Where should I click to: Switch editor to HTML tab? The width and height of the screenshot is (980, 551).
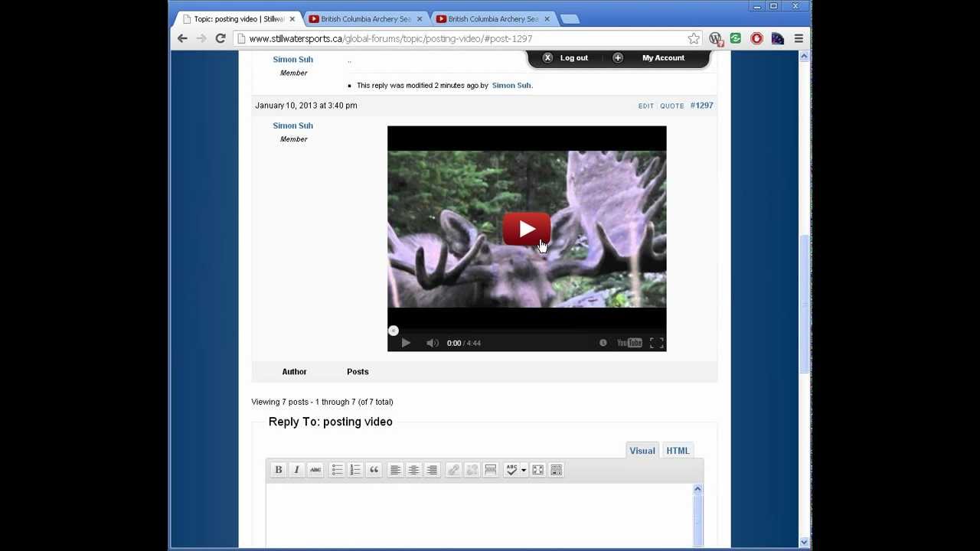(678, 451)
